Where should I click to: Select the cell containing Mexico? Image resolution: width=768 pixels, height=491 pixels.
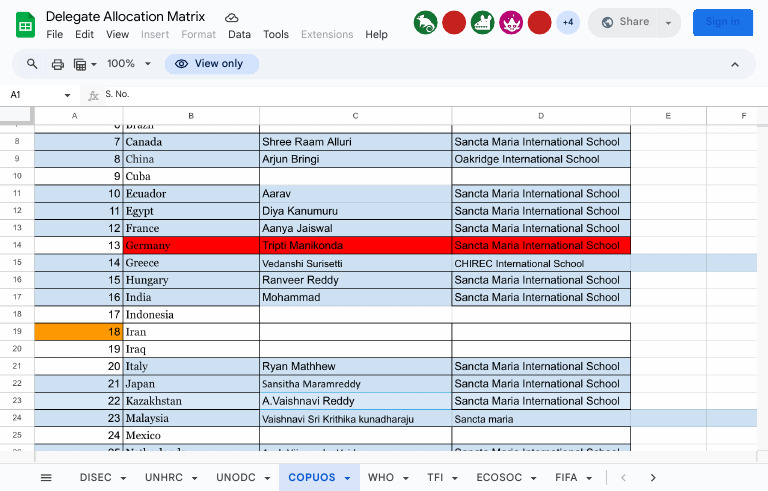[191, 435]
